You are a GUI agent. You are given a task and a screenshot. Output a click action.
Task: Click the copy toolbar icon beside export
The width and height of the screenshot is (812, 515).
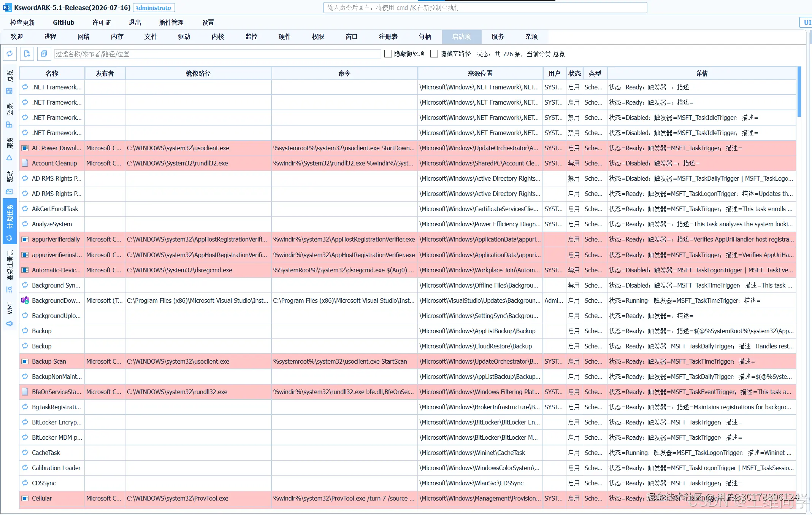pos(44,54)
